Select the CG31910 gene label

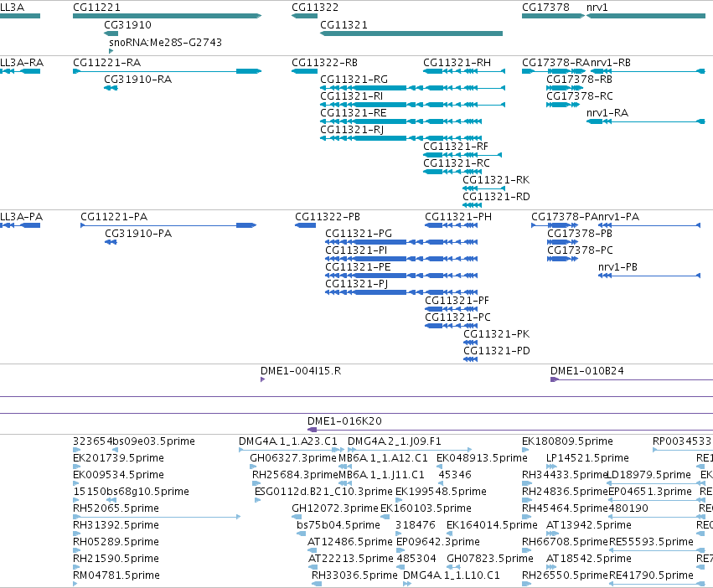(x=127, y=24)
